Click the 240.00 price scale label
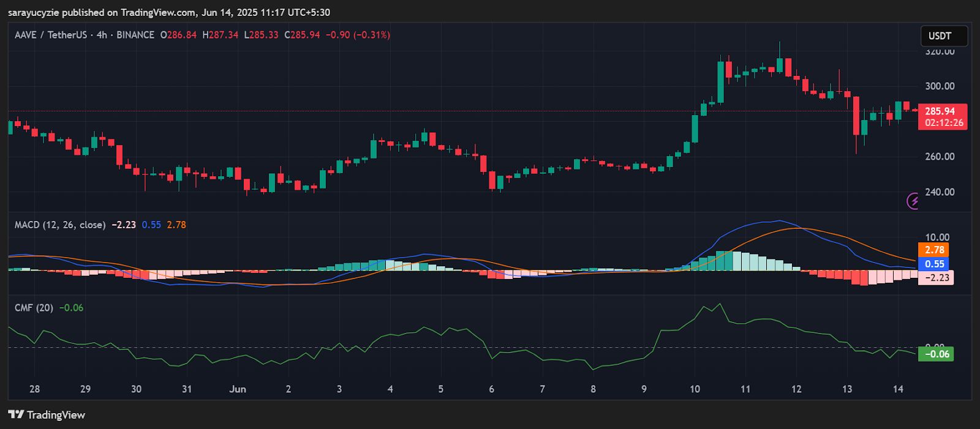Viewport: 980px width, 429px height. (940, 192)
